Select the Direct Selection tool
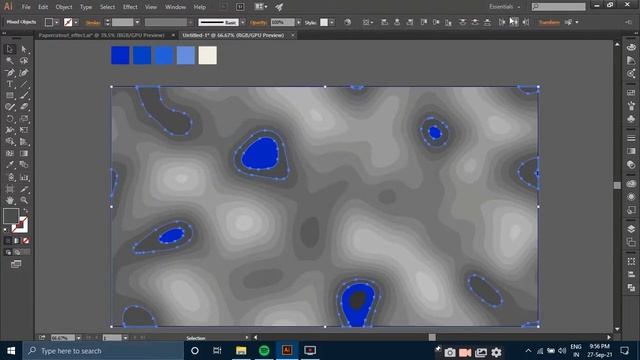This screenshot has height=360, width=640. pyautogui.click(x=24, y=49)
